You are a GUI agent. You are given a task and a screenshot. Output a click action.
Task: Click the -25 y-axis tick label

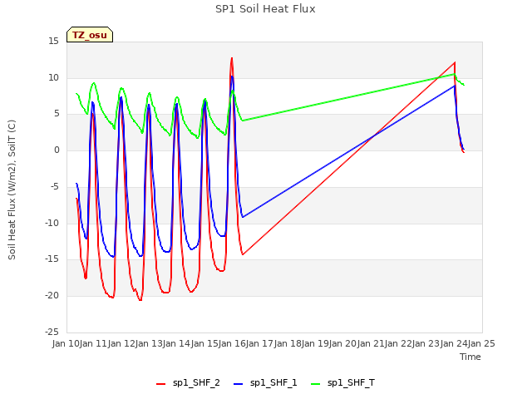coord(52,332)
